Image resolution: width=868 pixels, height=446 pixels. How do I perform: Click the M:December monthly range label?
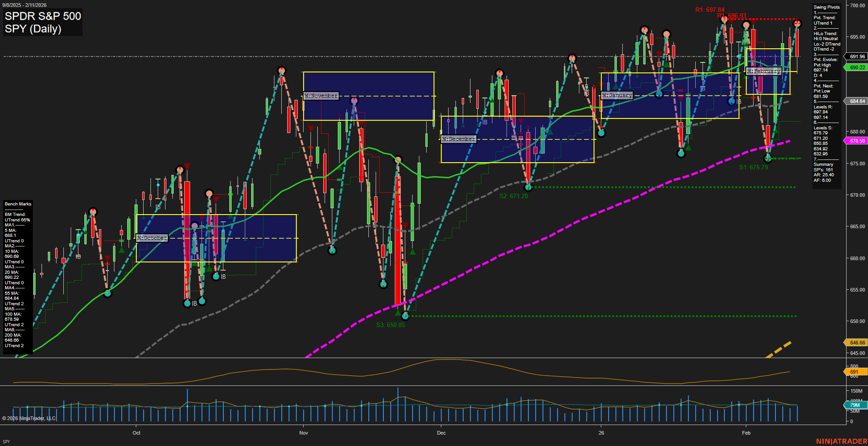(x=459, y=139)
